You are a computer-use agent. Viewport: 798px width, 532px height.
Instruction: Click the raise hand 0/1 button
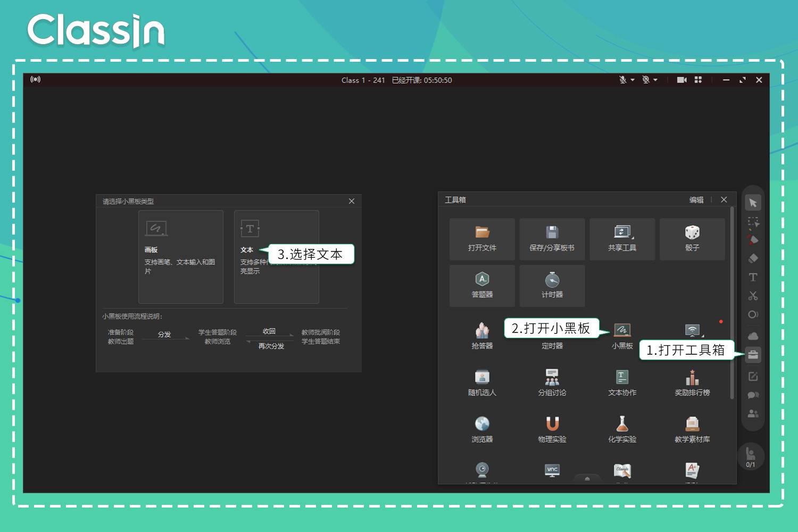pos(751,456)
